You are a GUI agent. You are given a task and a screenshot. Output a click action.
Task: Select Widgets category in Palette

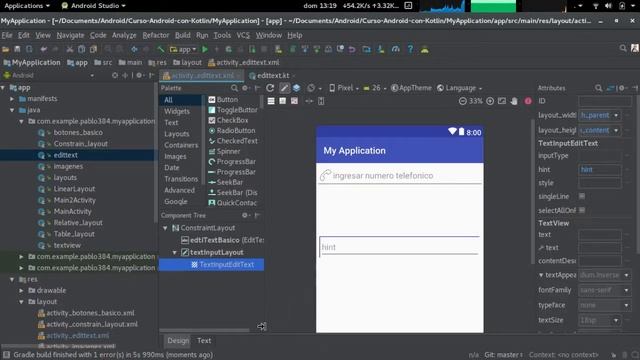pyautogui.click(x=177, y=111)
